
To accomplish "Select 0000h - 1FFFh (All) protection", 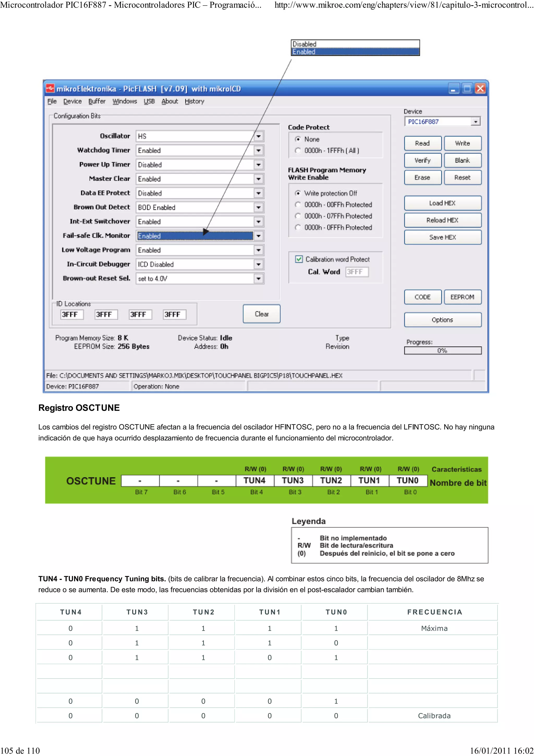I will click(298, 151).
